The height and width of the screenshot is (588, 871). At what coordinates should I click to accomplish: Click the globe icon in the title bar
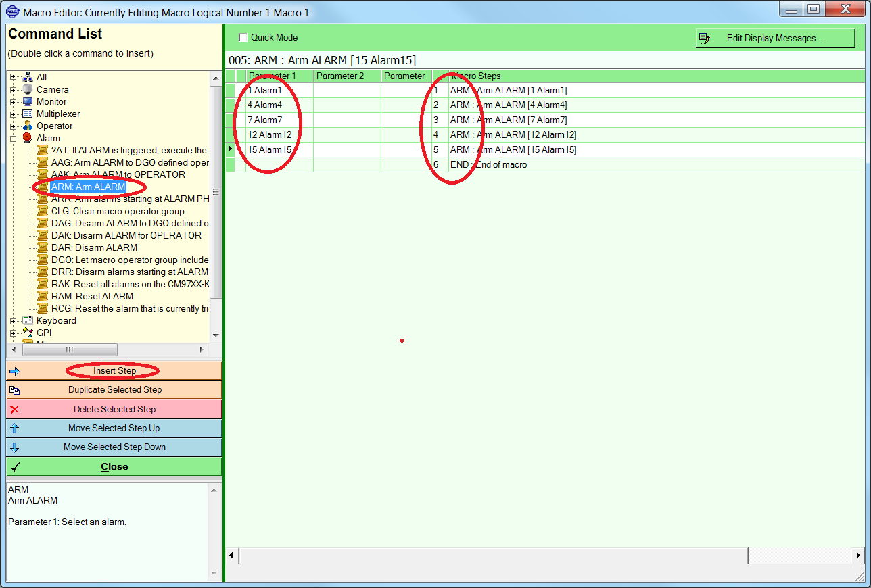click(x=11, y=9)
